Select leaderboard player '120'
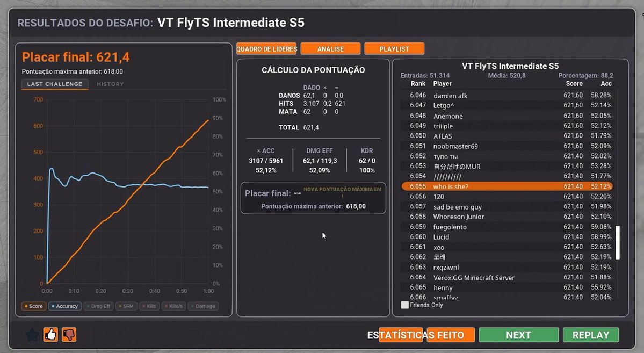The image size is (644, 353). 507,197
